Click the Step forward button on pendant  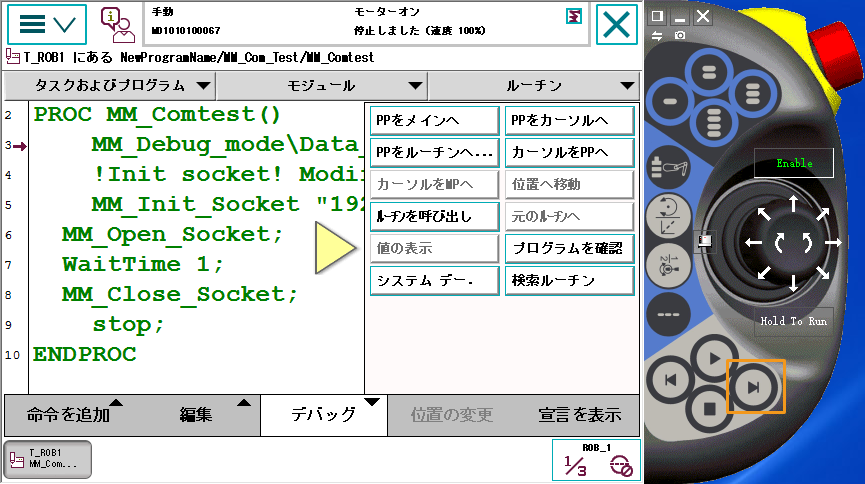tap(755, 387)
